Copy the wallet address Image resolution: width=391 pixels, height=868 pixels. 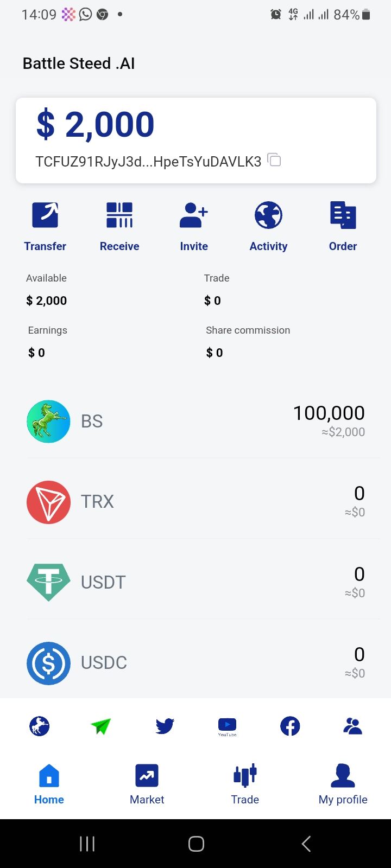(x=275, y=160)
